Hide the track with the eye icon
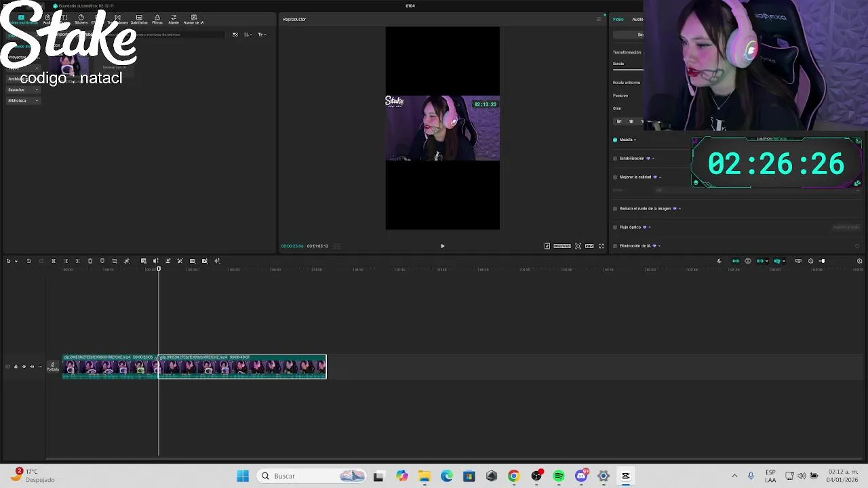Viewport: 868px width, 488px height. [x=24, y=367]
